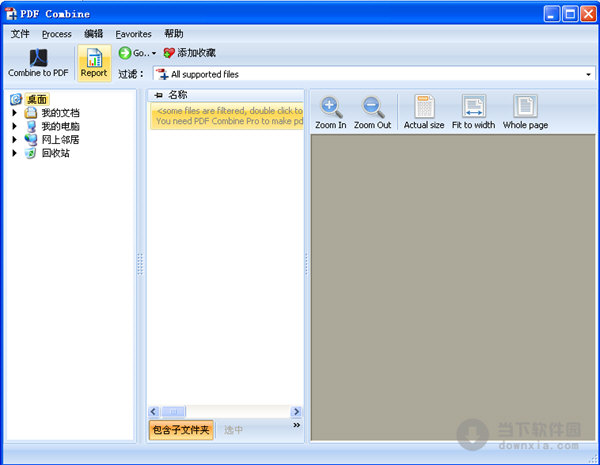The height and width of the screenshot is (465, 600).
Task: Add current folder to favorites (添加收藏)
Action: click(x=190, y=53)
